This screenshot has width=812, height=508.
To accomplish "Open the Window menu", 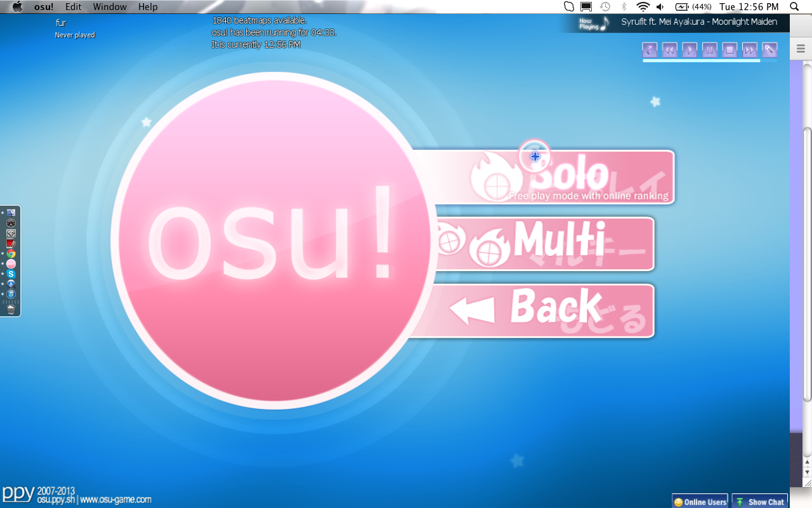I will pyautogui.click(x=110, y=7).
